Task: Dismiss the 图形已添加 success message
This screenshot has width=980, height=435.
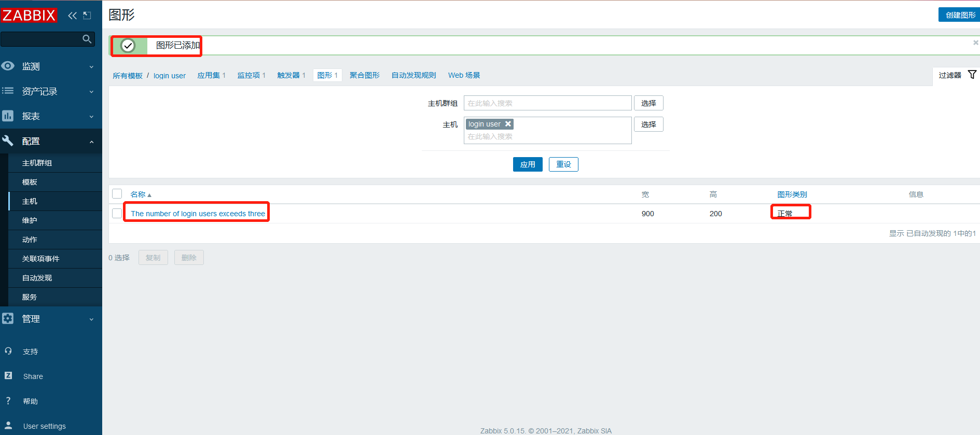Action: 975,43
